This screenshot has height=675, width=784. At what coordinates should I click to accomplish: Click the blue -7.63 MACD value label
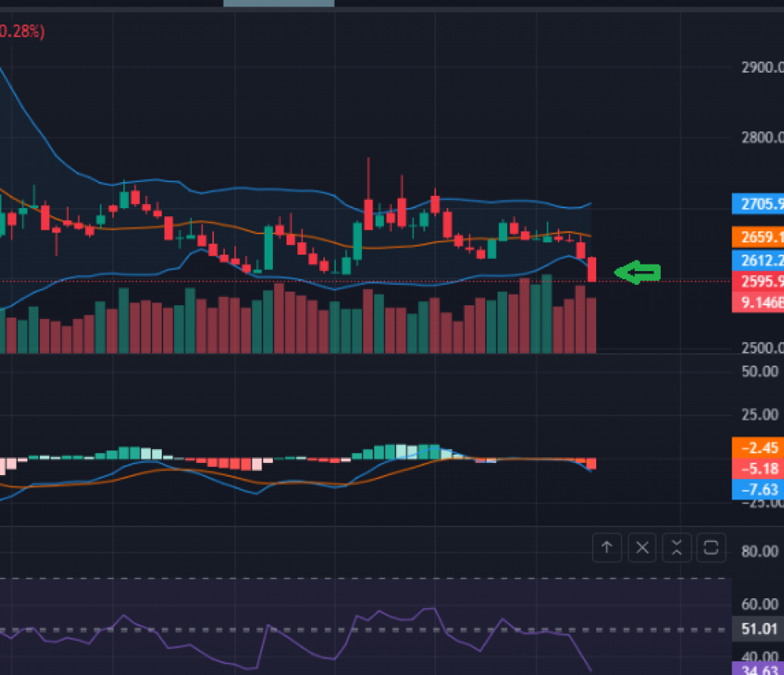click(x=758, y=489)
